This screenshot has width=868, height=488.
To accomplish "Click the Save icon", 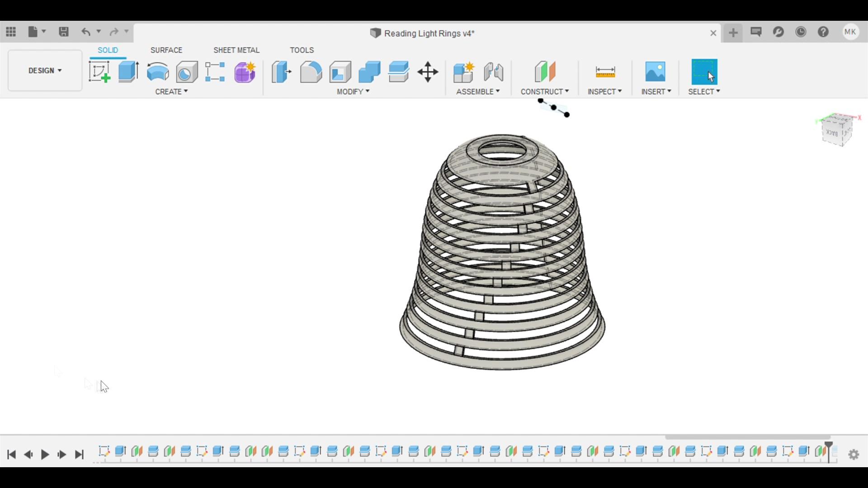I will click(64, 32).
